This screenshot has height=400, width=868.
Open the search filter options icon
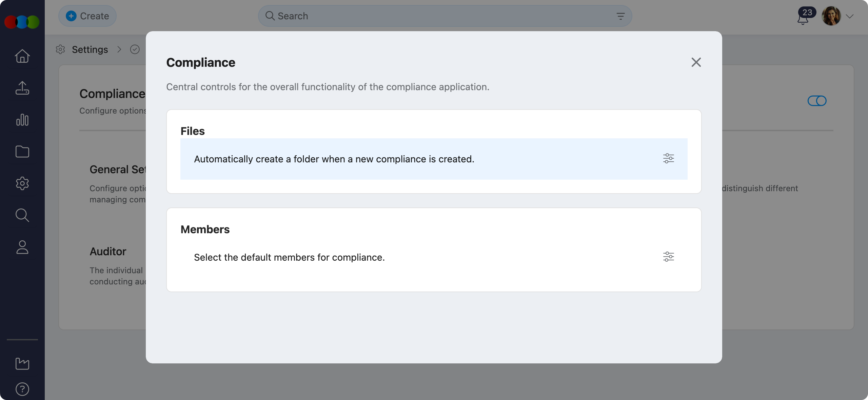coord(620,16)
